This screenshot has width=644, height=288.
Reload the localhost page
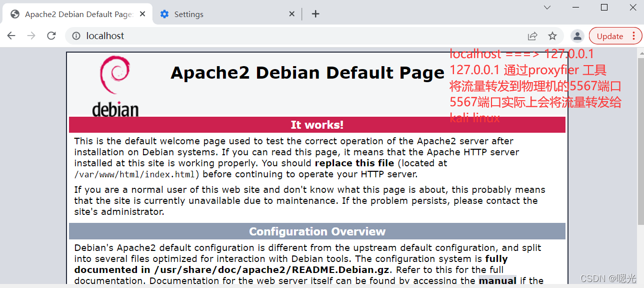[x=51, y=36]
